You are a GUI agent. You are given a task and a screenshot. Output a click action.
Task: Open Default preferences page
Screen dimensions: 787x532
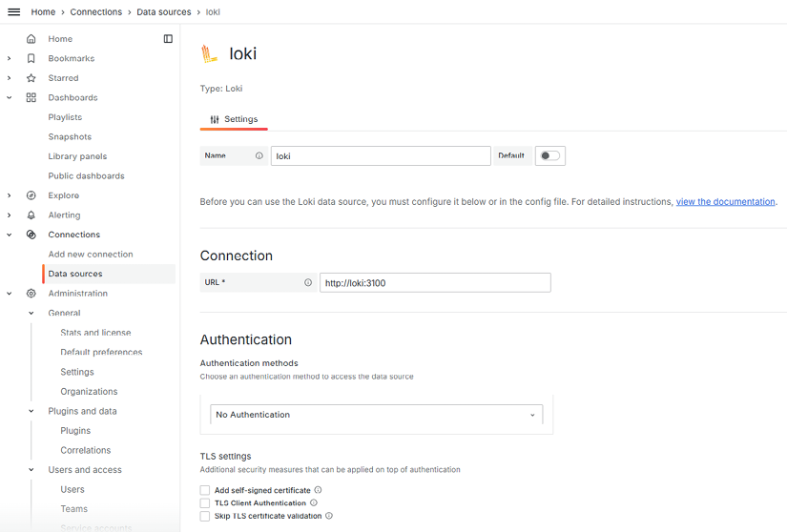tap(101, 352)
